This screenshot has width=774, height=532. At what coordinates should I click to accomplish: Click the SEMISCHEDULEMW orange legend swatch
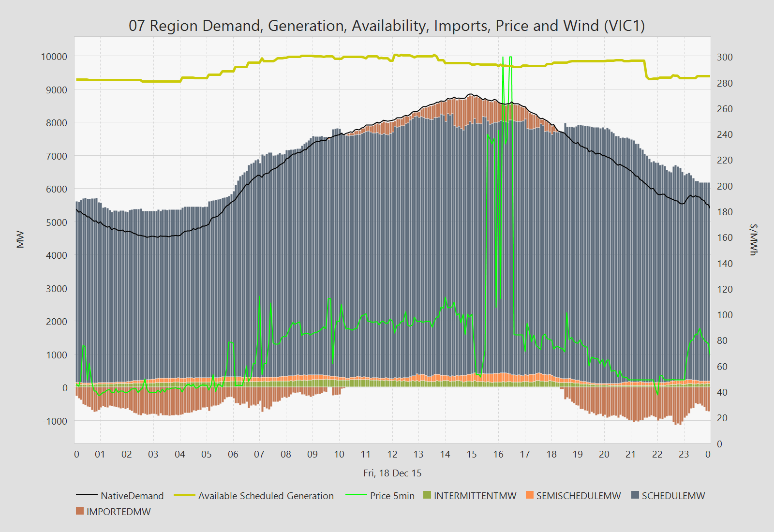coord(529,495)
